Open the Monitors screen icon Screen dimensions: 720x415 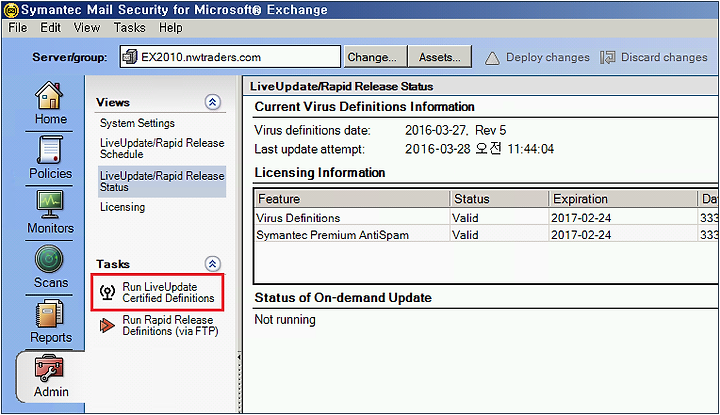point(50,204)
